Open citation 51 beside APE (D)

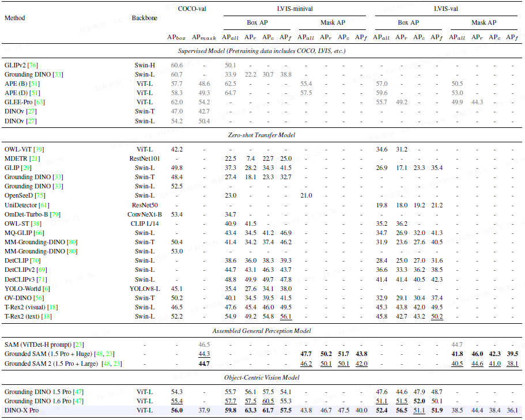[x=35, y=93]
